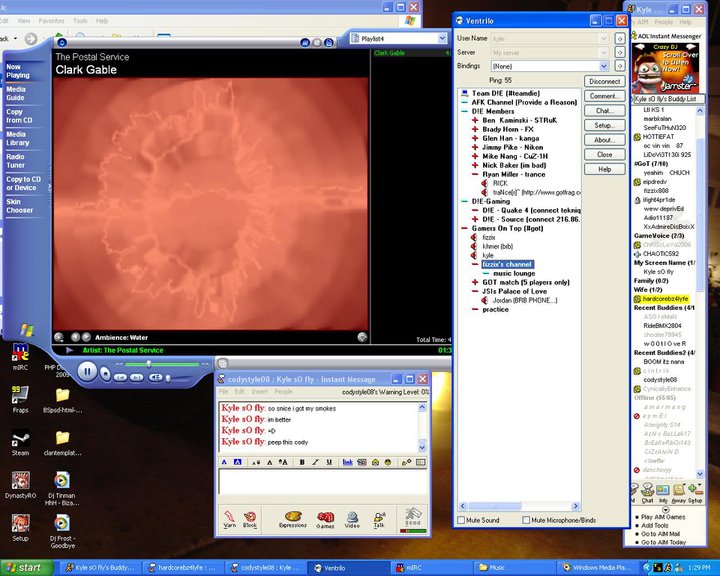720x576 pixels.
Task: Collapse the Gamers On Top channel
Action: click(x=465, y=229)
